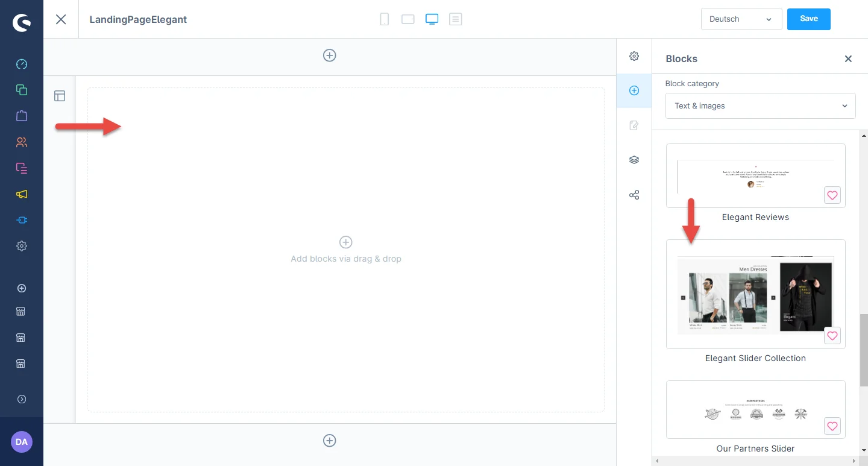Viewport: 868px width, 466px height.
Task: Add a section above with plus button
Action: pos(330,55)
